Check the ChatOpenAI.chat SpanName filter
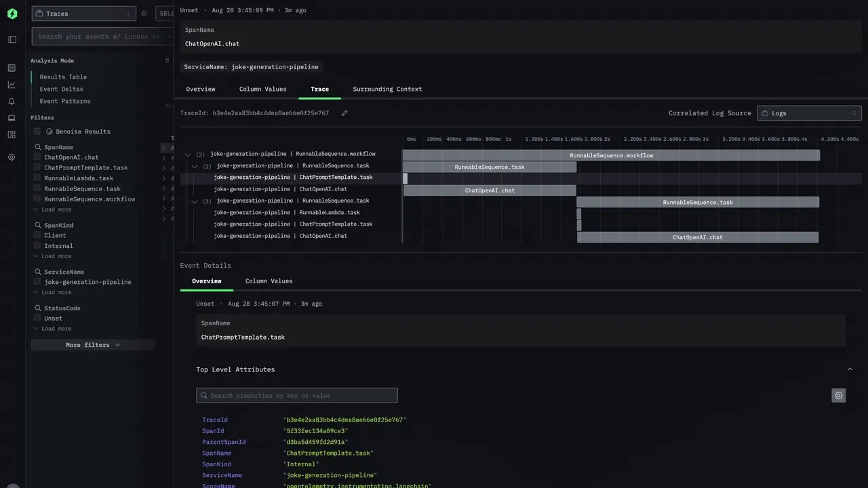This screenshot has height=488, width=868. point(37,157)
